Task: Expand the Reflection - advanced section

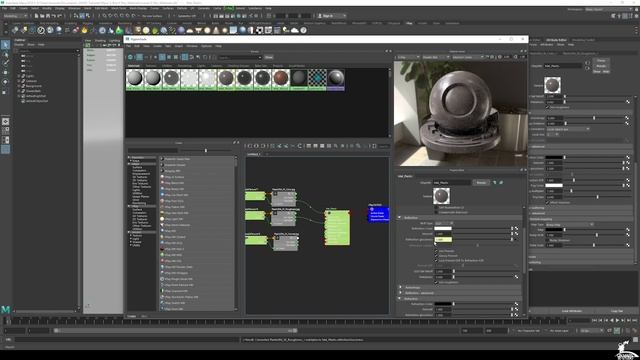Action: tap(400, 293)
